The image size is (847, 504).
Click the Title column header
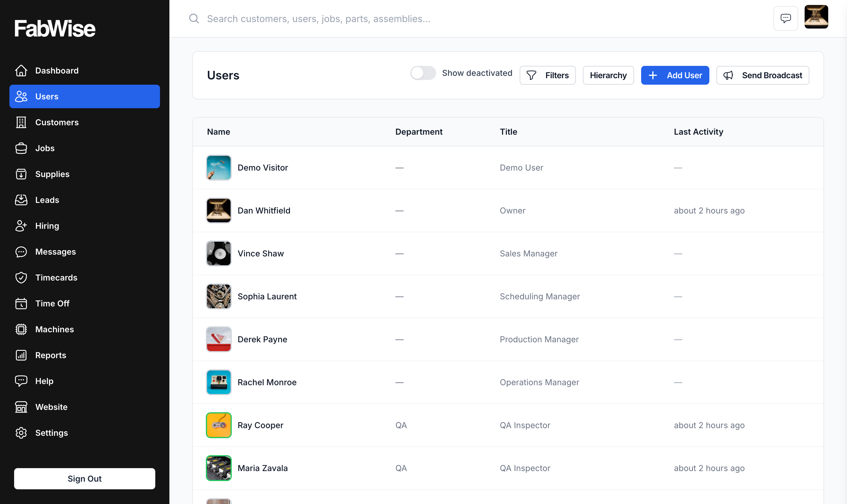[508, 132]
